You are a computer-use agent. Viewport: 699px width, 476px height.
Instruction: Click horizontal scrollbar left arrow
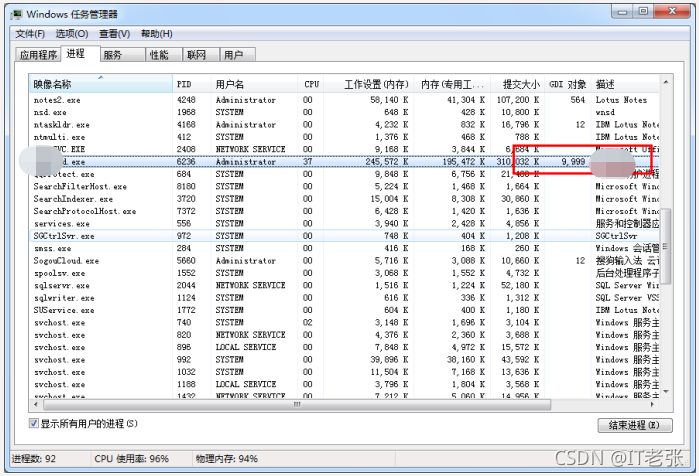(36, 405)
